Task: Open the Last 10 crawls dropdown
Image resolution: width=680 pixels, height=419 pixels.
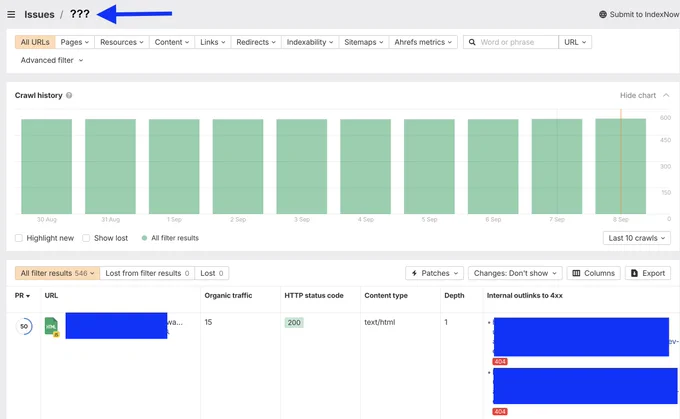Action: [x=636, y=238]
